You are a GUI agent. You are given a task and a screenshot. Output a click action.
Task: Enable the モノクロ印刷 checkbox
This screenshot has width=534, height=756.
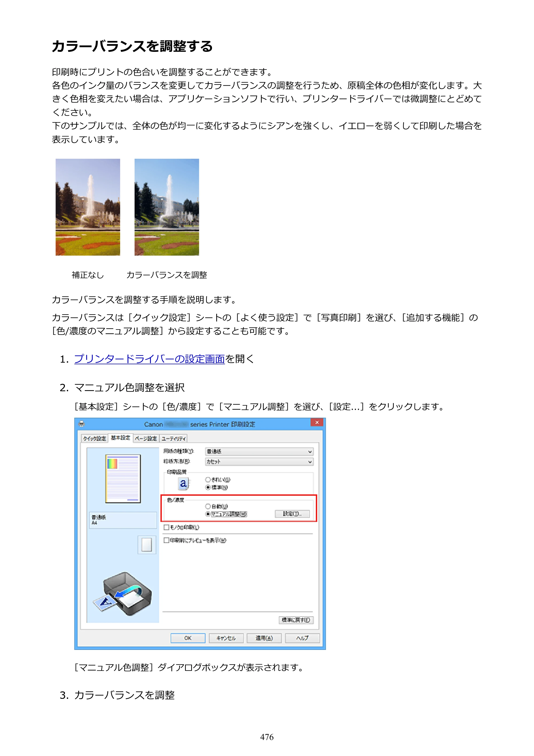tap(167, 527)
